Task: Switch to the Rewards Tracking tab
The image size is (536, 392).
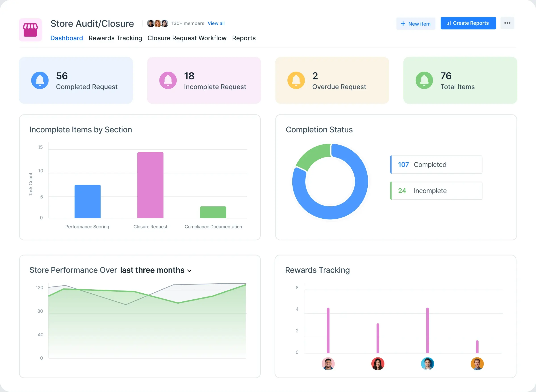Action: click(115, 38)
